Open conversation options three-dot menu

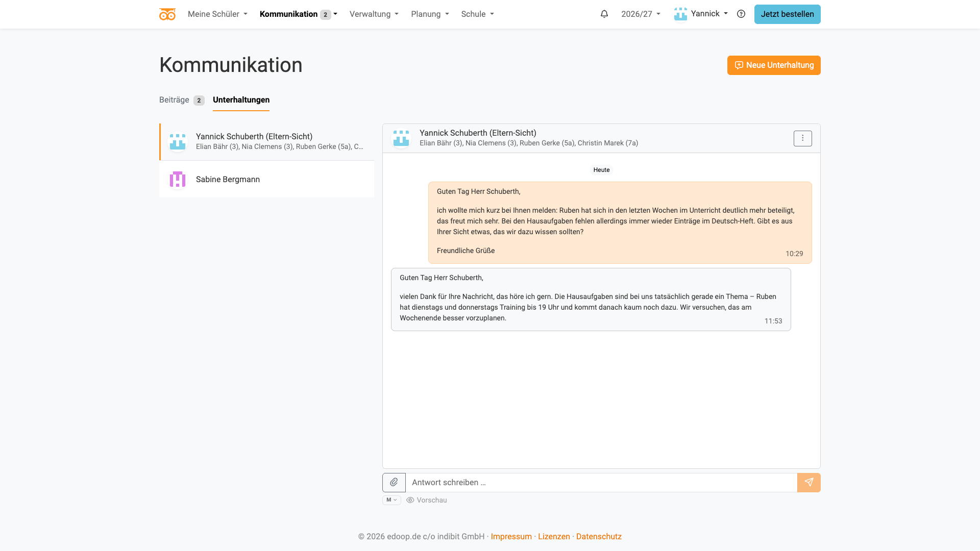click(803, 138)
